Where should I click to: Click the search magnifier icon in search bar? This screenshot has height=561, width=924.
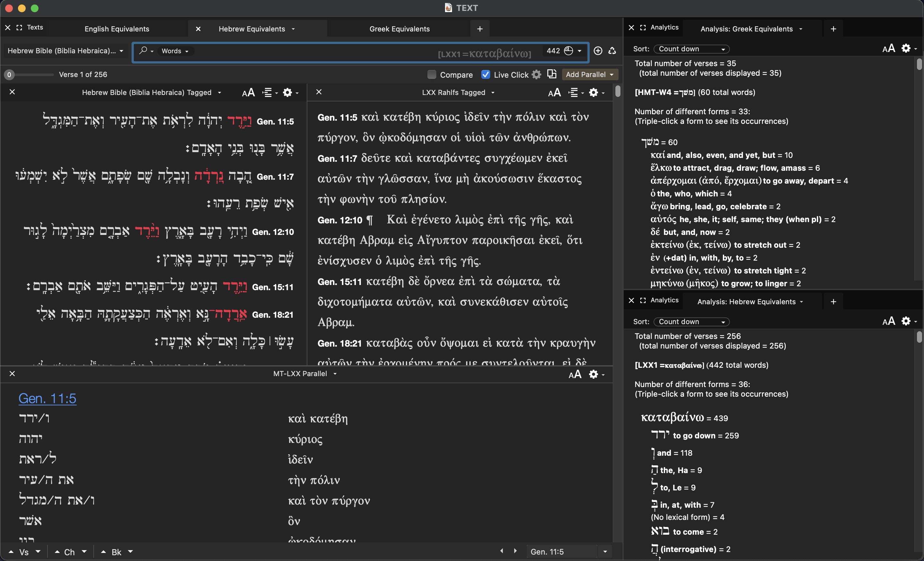143,51
